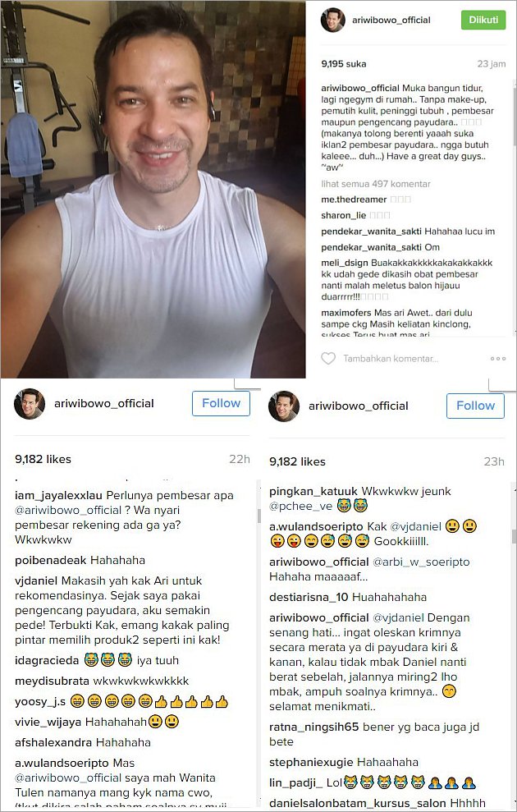Open the three-dots more options menu

[x=498, y=358]
